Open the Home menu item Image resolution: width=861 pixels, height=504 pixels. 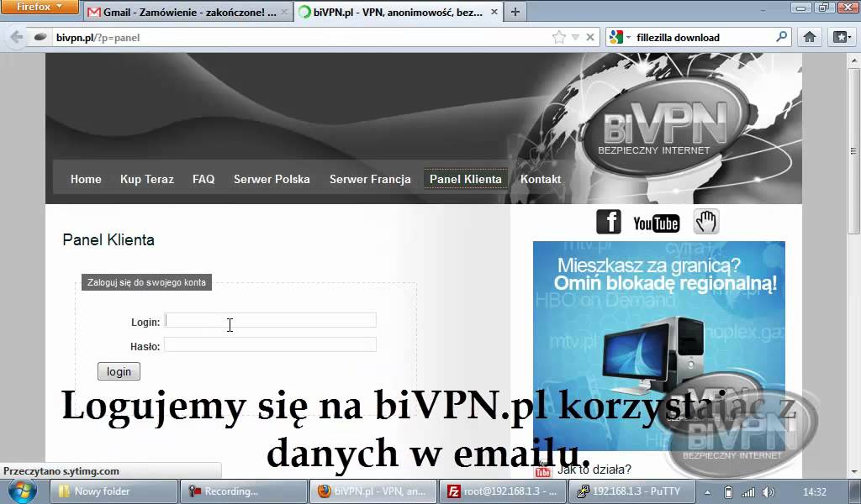click(x=86, y=179)
